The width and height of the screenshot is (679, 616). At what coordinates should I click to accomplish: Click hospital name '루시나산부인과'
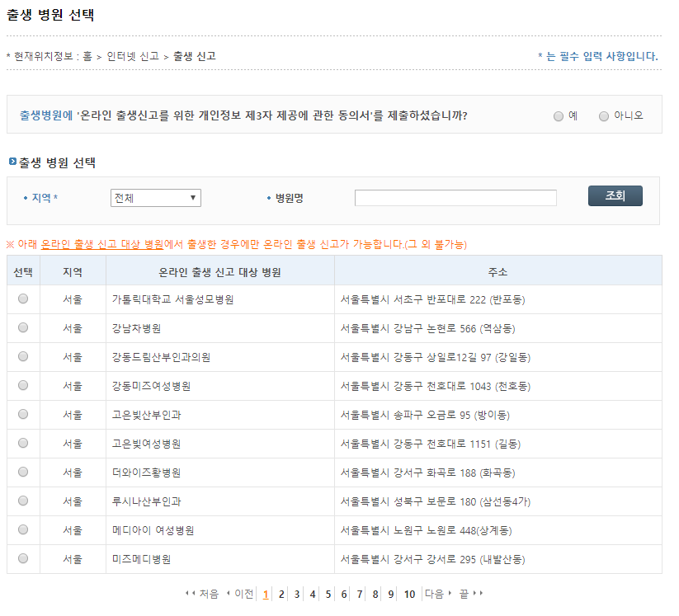tap(146, 501)
